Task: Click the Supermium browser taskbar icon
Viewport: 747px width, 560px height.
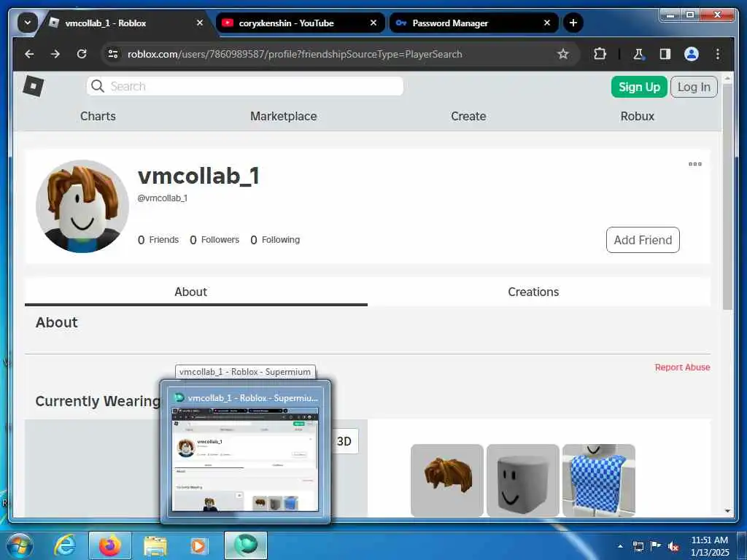Action: click(246, 545)
